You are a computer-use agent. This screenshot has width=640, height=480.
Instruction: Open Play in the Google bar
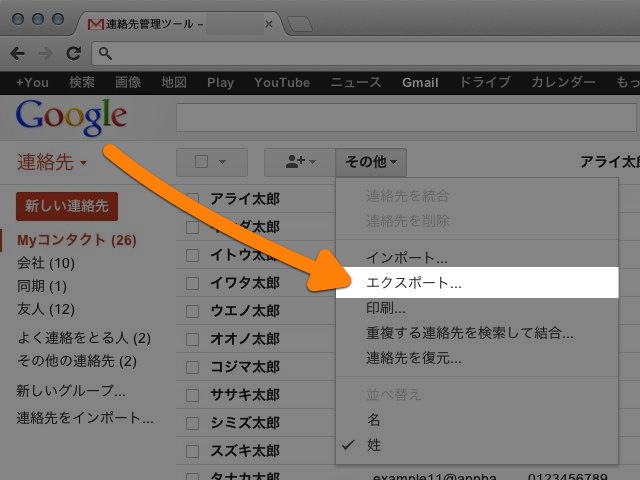point(220,82)
